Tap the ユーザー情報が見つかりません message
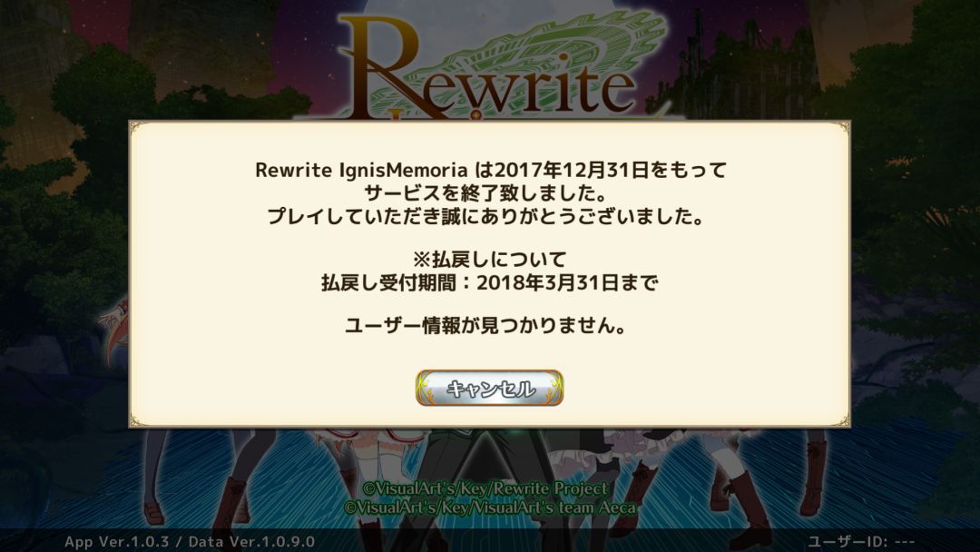 point(485,325)
